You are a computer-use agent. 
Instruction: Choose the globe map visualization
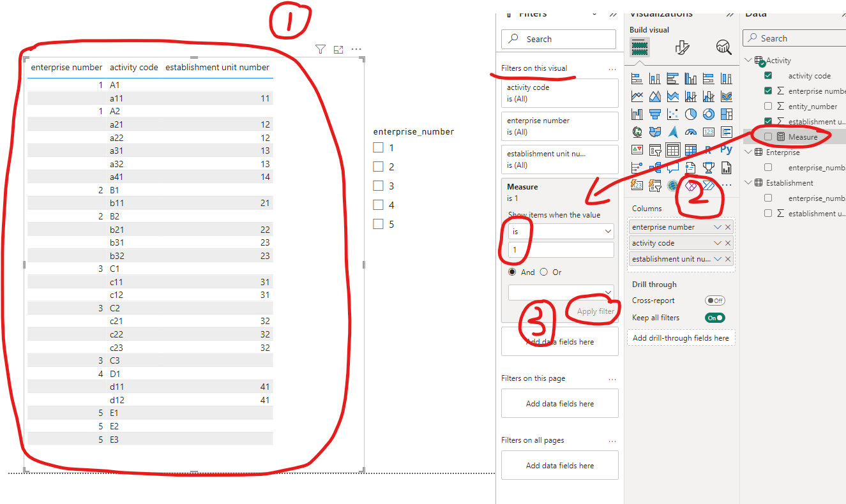(637, 132)
